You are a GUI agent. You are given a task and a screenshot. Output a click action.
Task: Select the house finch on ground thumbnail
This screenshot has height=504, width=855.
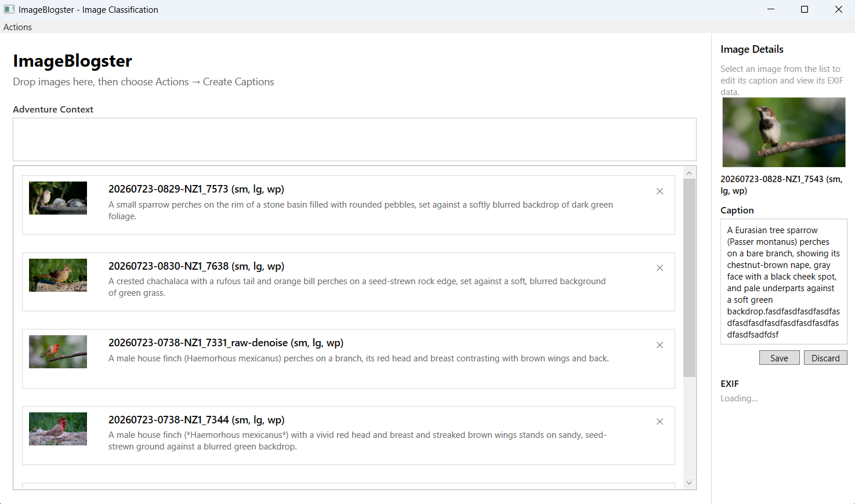(58, 429)
